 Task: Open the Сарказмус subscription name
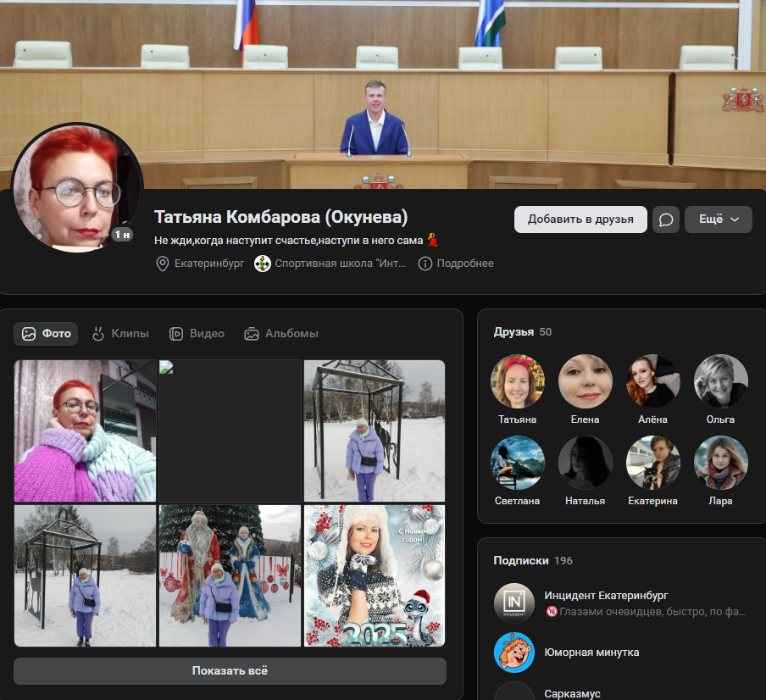click(x=572, y=694)
